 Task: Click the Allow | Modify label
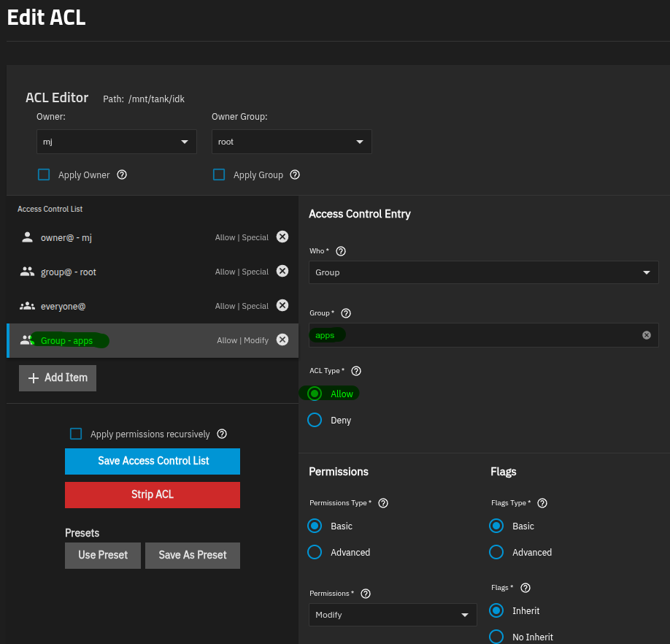243,340
